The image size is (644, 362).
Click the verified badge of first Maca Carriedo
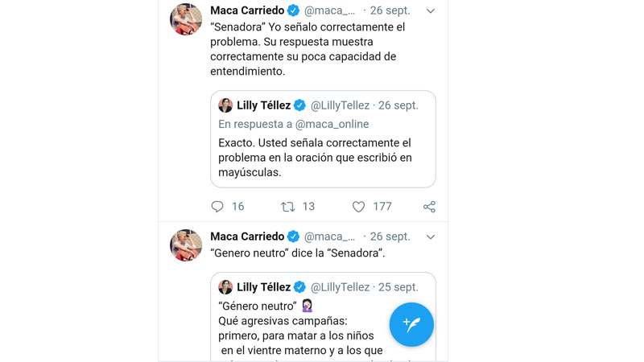click(x=294, y=10)
